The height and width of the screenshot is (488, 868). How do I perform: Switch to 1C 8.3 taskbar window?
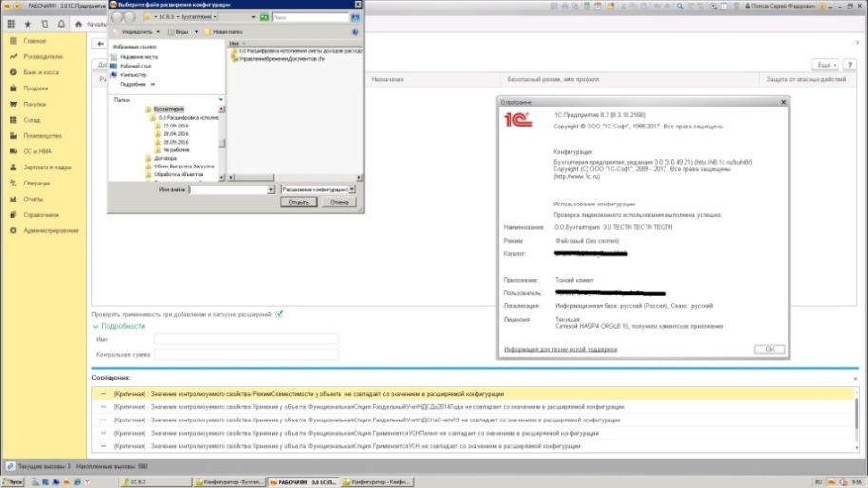155,482
